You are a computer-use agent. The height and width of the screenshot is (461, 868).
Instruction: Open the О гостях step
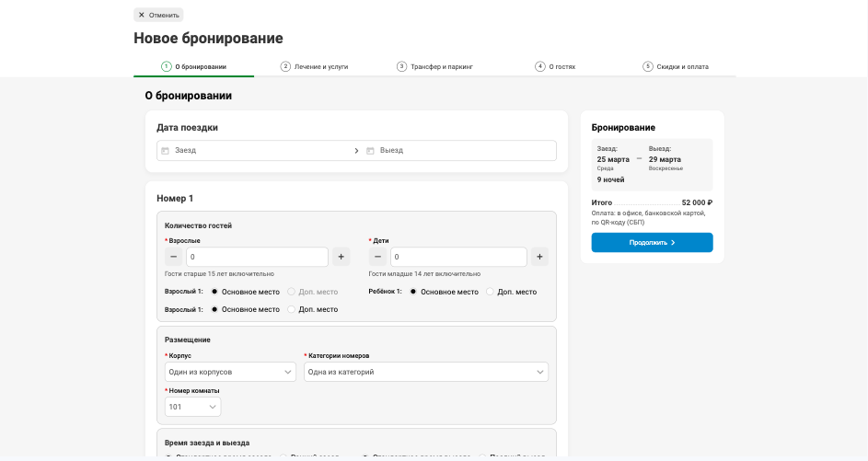[x=555, y=66]
